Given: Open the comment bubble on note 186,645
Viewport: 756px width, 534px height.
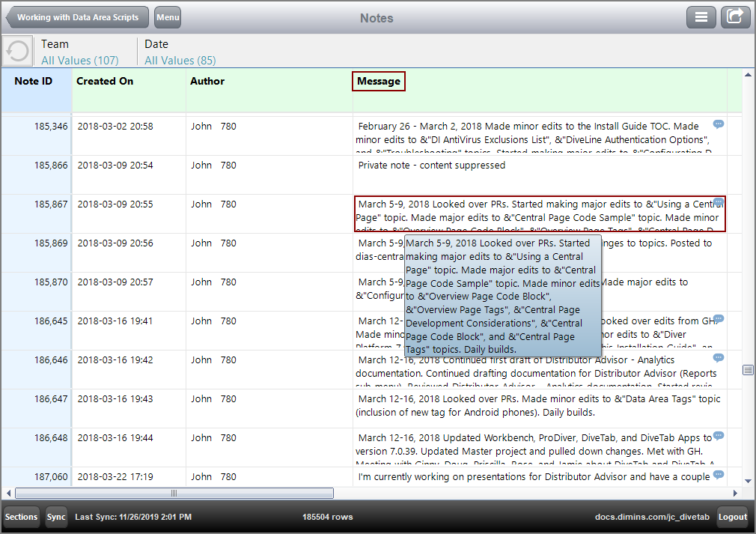Looking at the screenshot, I should tap(718, 319).
